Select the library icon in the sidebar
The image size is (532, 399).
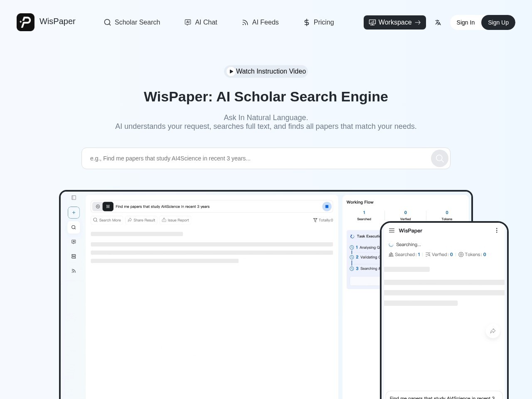pos(74,256)
